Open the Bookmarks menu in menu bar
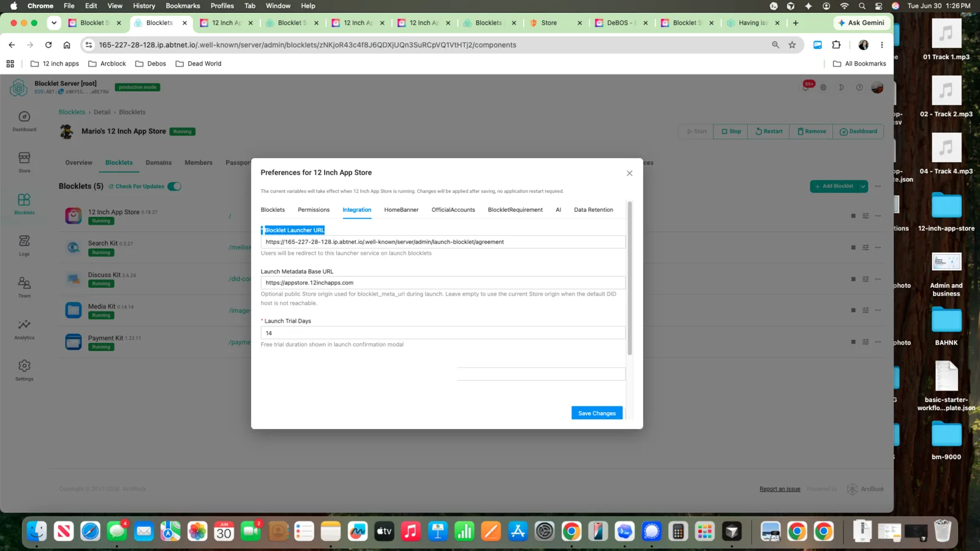 (183, 6)
